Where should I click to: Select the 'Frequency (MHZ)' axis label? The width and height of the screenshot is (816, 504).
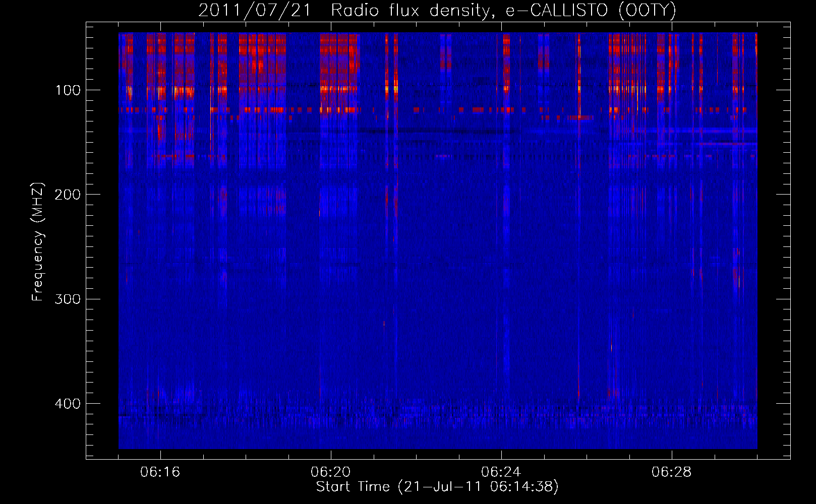coord(38,242)
